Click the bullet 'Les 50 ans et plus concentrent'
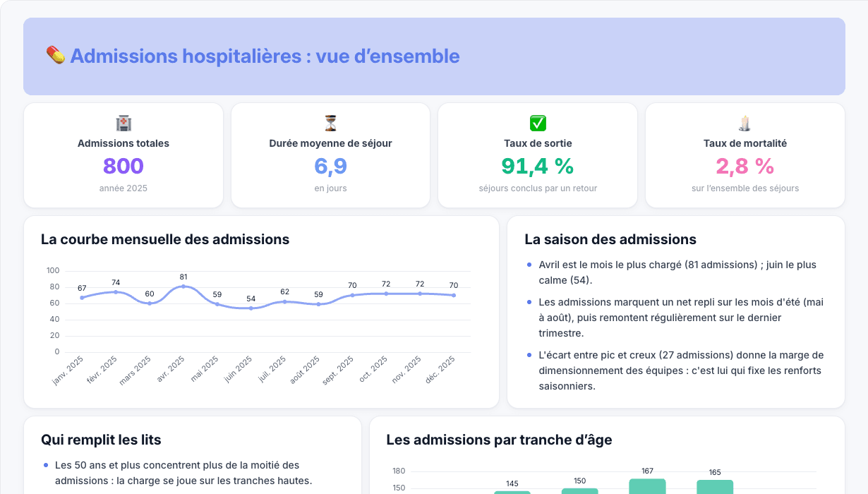Viewport: 868px width, 494px height. (183, 473)
